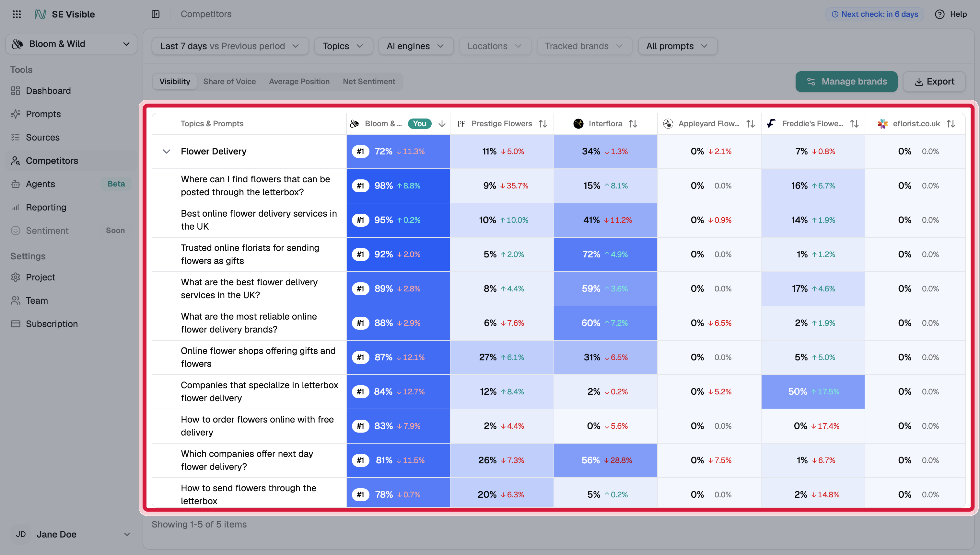Click the Agents robot icon
This screenshot has height=555, width=980.
(16, 184)
